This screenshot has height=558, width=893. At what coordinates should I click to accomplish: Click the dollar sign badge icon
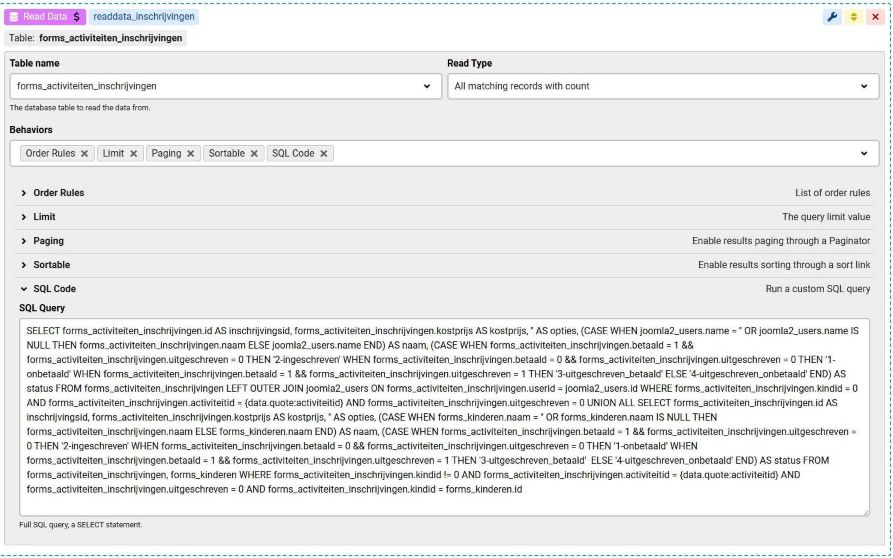click(x=77, y=17)
